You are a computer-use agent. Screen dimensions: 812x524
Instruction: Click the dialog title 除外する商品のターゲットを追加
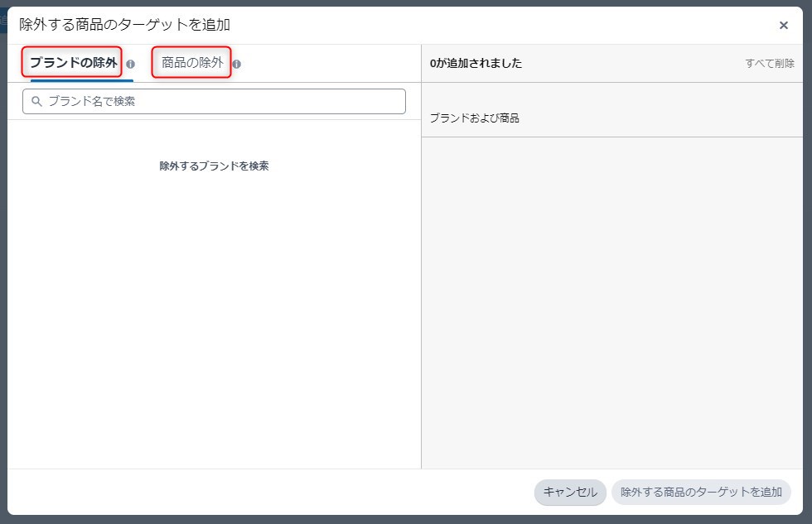point(124,24)
